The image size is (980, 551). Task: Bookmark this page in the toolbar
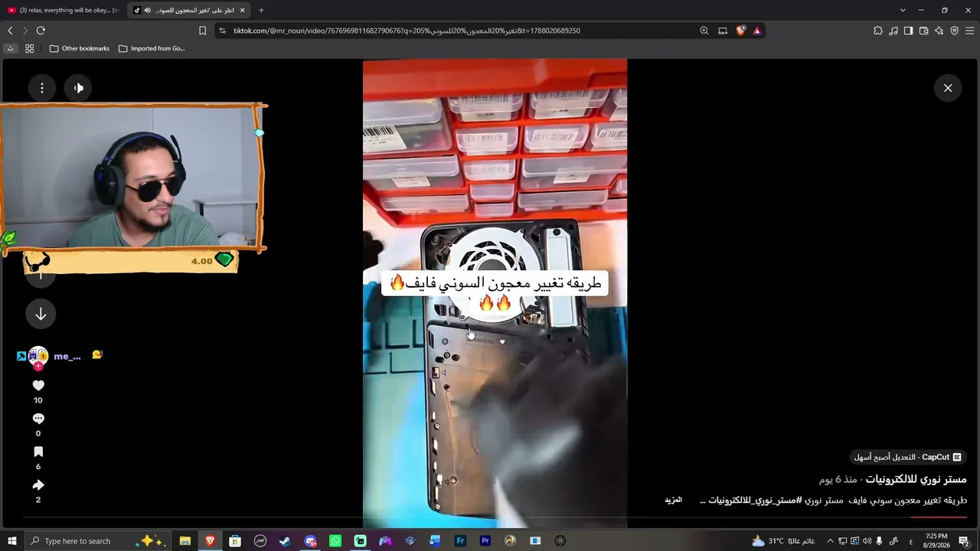(x=202, y=31)
